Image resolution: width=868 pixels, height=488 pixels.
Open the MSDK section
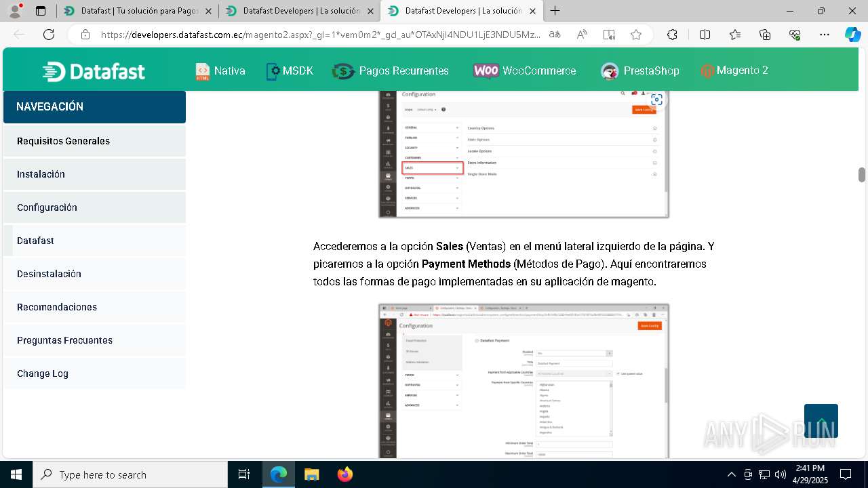point(290,70)
